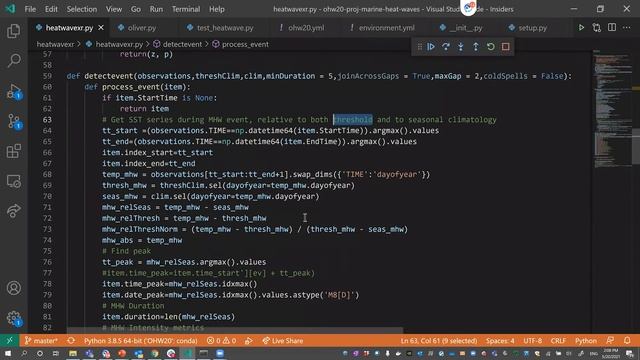Viewport: 640px width, 360px height.
Task: Synchronize changes icon in status bar
Action: coord(71,340)
